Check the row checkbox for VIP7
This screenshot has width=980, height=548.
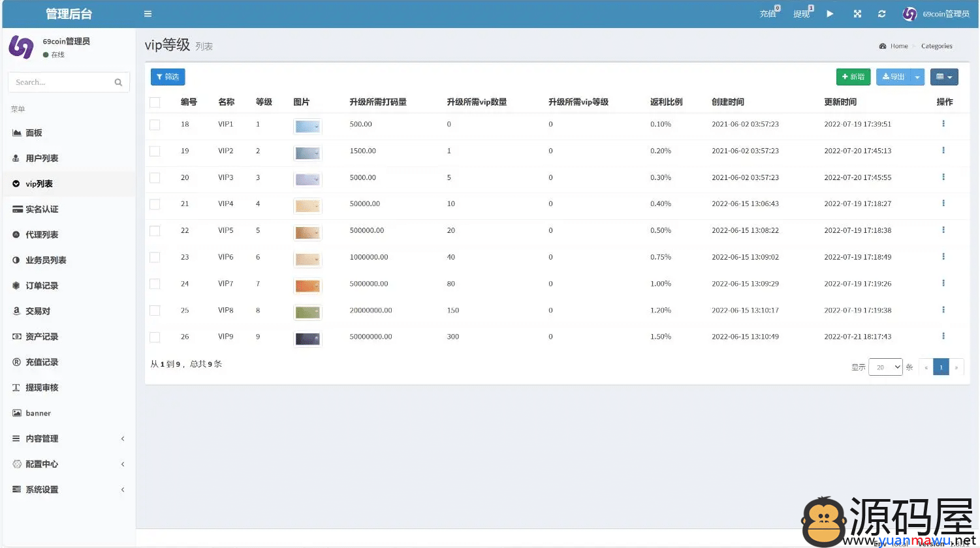(155, 284)
